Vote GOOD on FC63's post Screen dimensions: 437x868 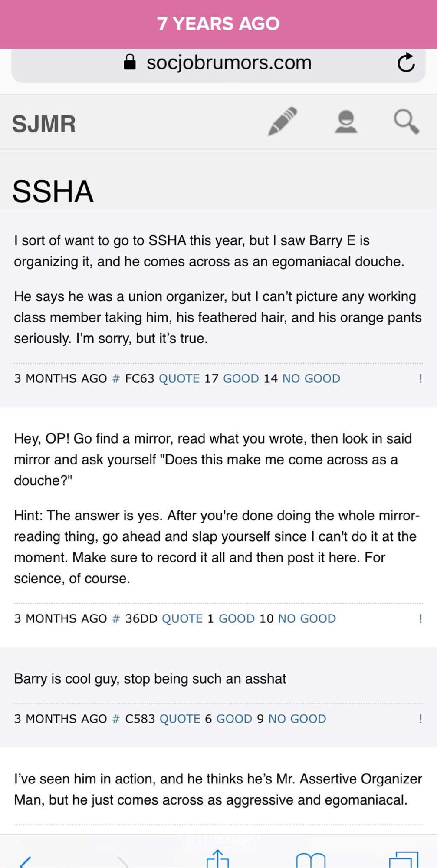[x=241, y=378]
